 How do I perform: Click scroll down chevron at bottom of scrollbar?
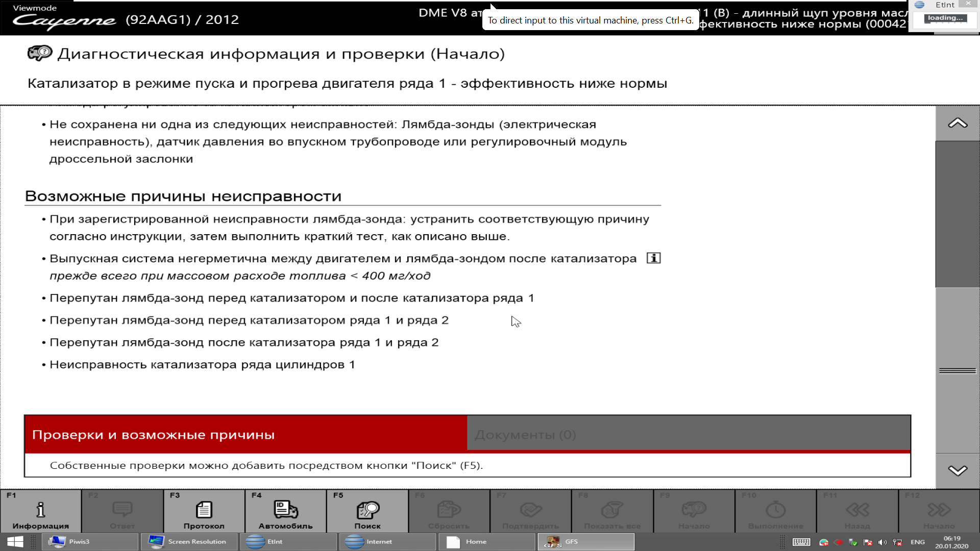(x=958, y=470)
